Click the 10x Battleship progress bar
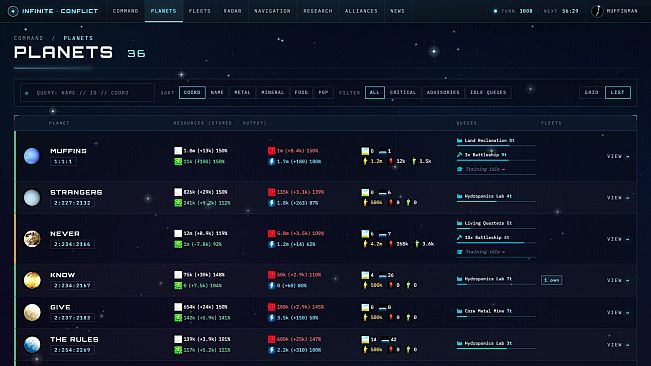This screenshot has height=366, width=651. click(x=496, y=243)
